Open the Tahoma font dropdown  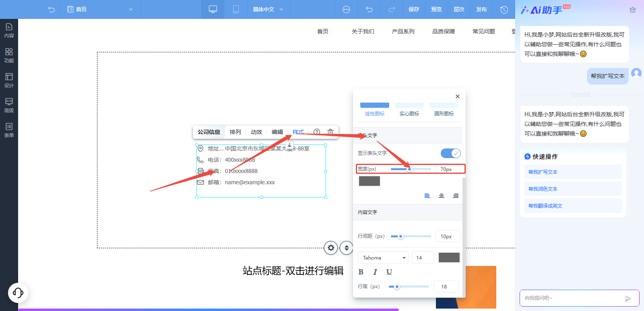pyautogui.click(x=383, y=257)
